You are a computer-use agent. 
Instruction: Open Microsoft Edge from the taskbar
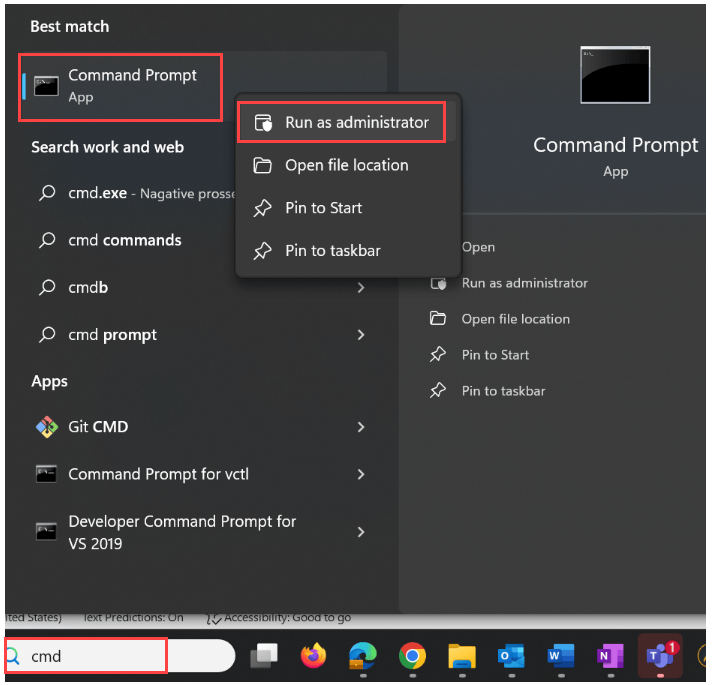click(362, 656)
